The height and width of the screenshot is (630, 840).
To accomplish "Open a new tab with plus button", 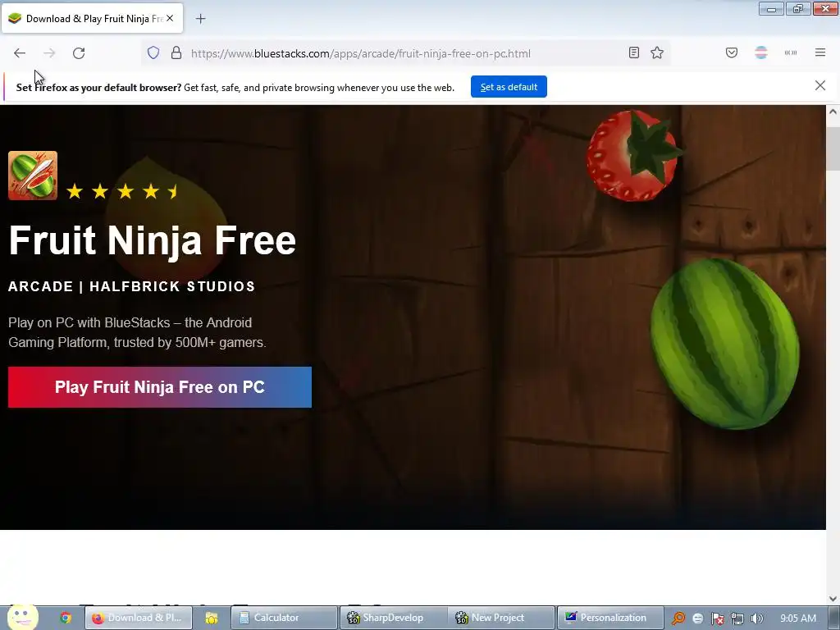I will pos(200,19).
